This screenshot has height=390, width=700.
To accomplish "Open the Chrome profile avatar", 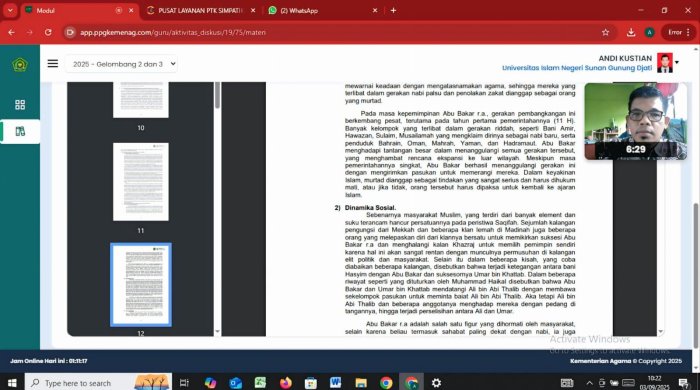I will [x=650, y=32].
